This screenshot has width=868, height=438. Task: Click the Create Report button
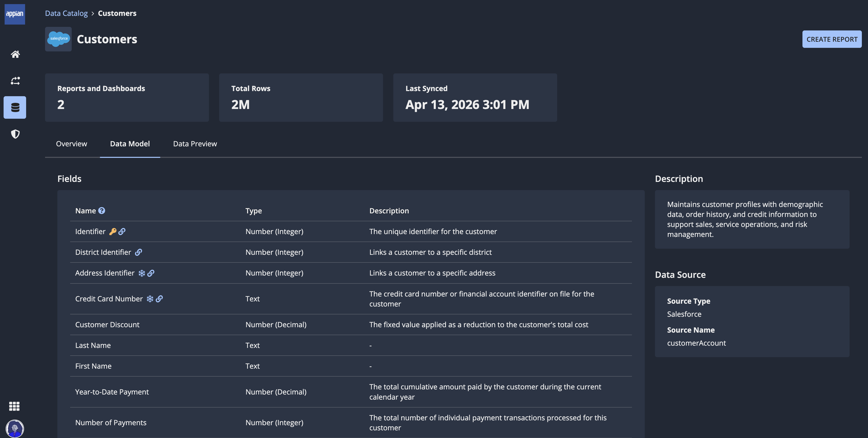(x=832, y=39)
